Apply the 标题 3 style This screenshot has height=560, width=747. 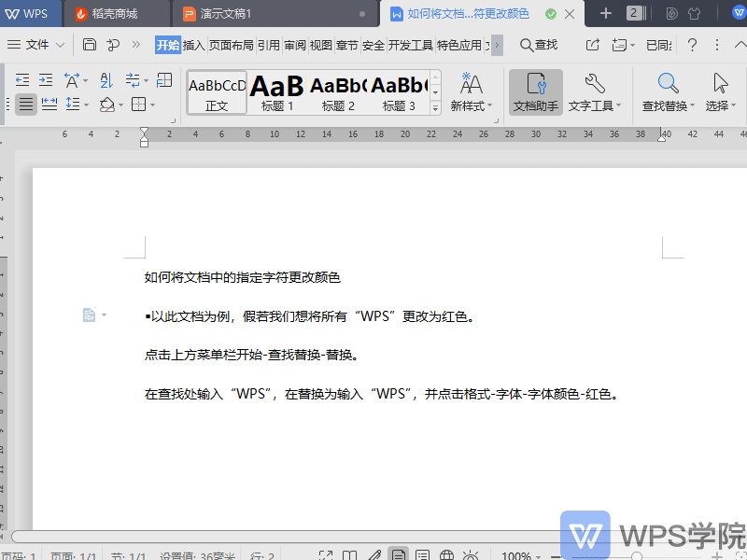(x=399, y=92)
